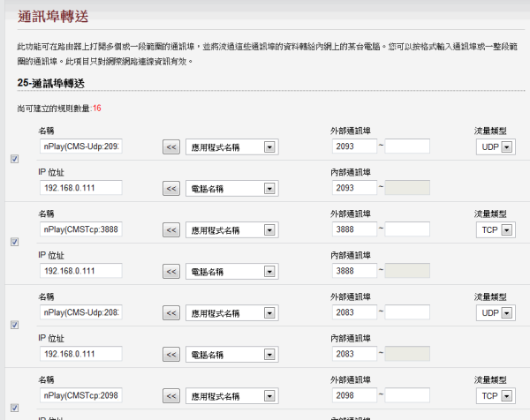Viewport: 530px width, 420px height.
Task: Change UDP traffic type for port 2093
Action: pyautogui.click(x=496, y=146)
